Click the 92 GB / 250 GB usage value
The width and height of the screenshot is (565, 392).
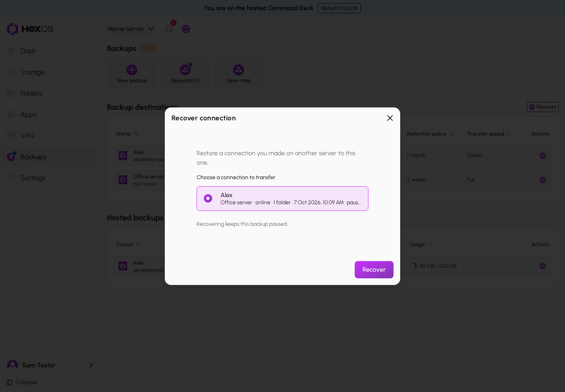pos(438,266)
